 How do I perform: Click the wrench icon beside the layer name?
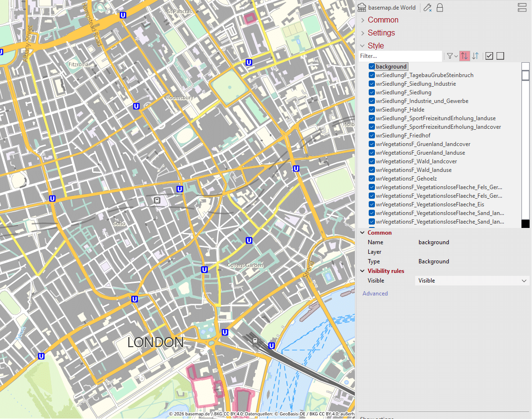pyautogui.click(x=428, y=8)
